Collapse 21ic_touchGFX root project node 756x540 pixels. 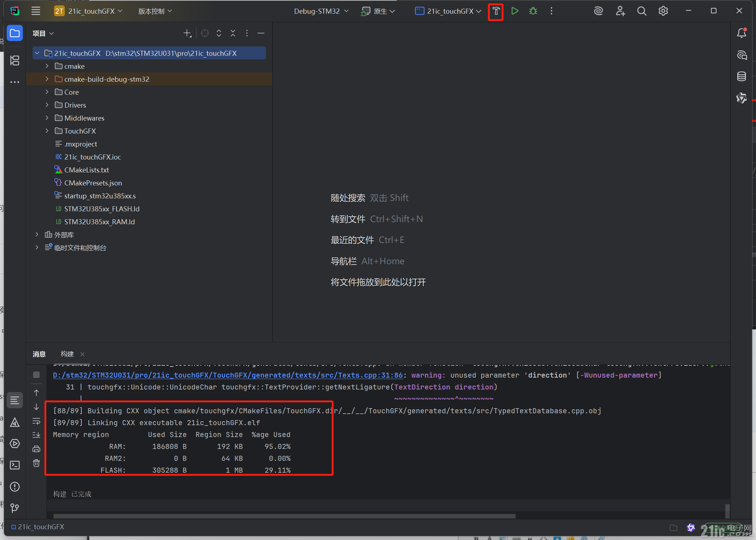pyautogui.click(x=37, y=53)
